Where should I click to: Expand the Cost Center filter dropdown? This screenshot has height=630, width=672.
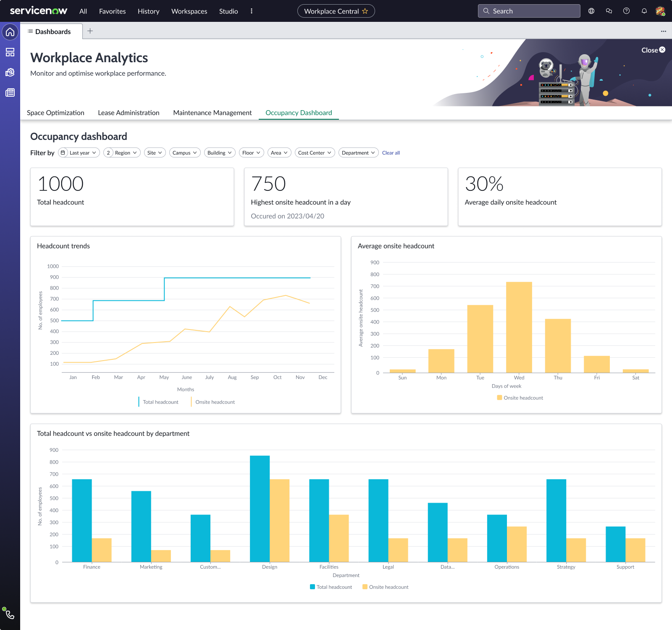point(315,153)
